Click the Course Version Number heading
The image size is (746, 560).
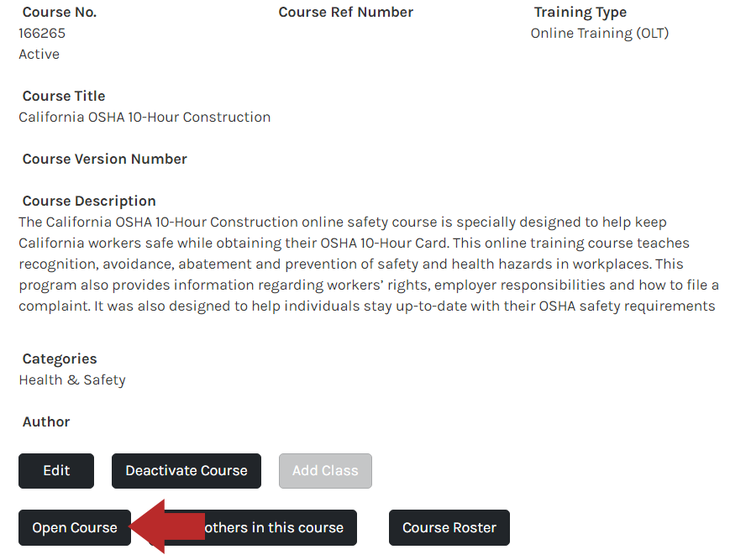click(x=105, y=159)
